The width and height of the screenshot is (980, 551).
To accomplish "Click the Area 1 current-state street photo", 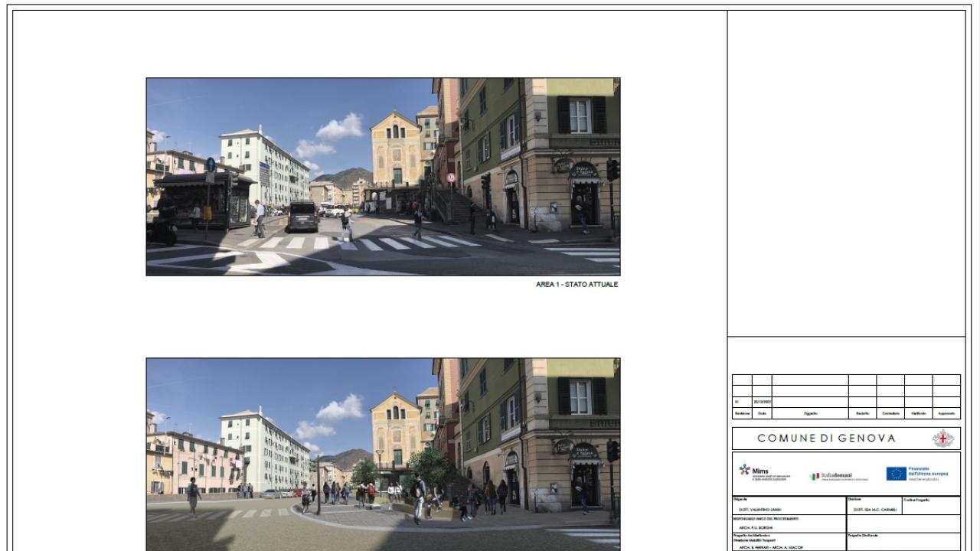I will [383, 177].
